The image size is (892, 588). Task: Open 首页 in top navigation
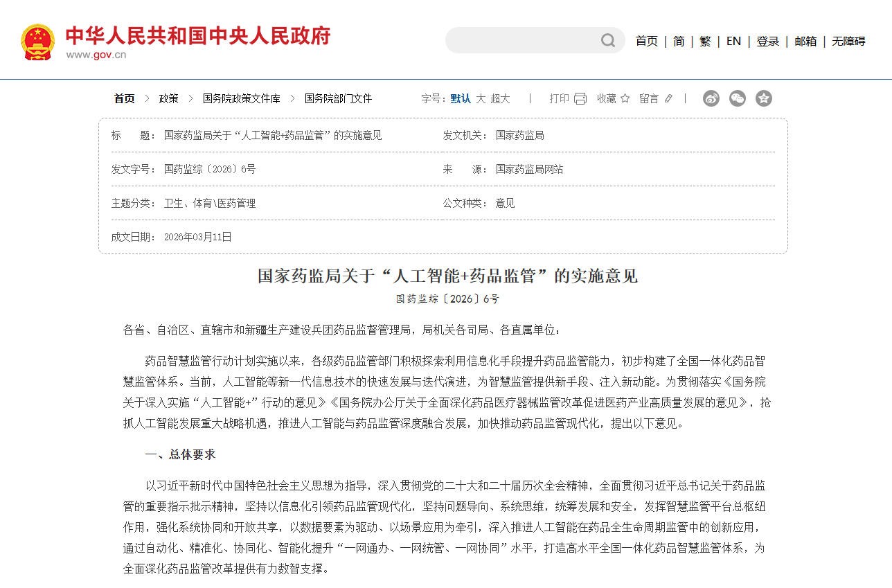[647, 41]
